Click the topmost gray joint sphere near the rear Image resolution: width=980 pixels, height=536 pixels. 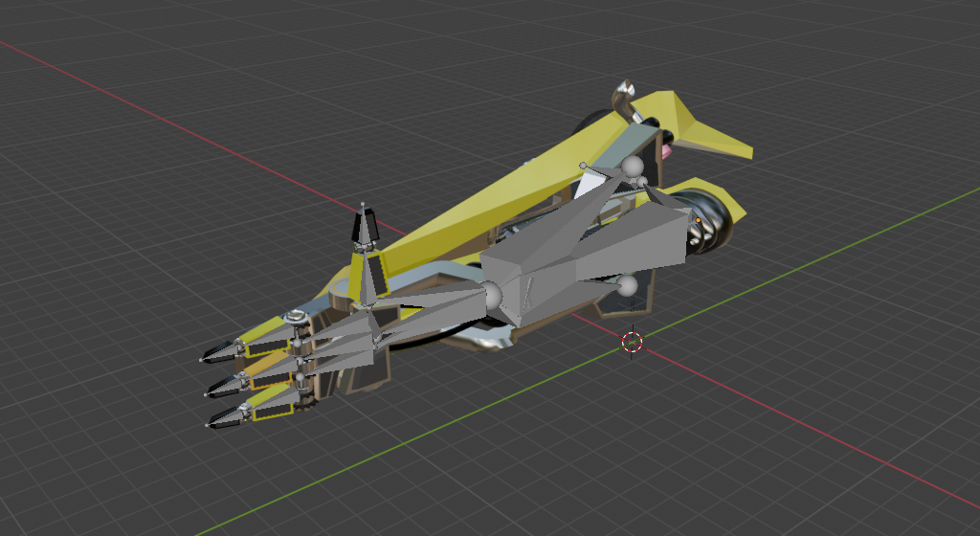coord(632,167)
